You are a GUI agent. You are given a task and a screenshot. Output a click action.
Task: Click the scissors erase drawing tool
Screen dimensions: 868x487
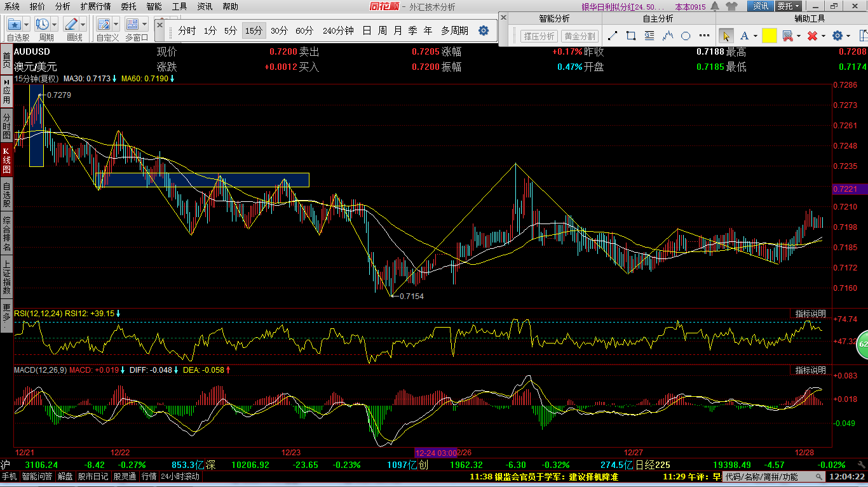(787, 36)
